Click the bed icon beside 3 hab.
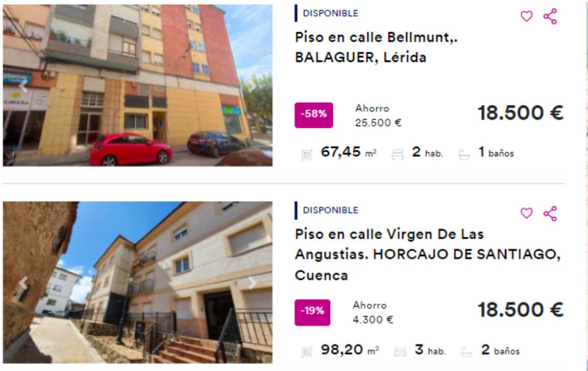 (x=400, y=351)
